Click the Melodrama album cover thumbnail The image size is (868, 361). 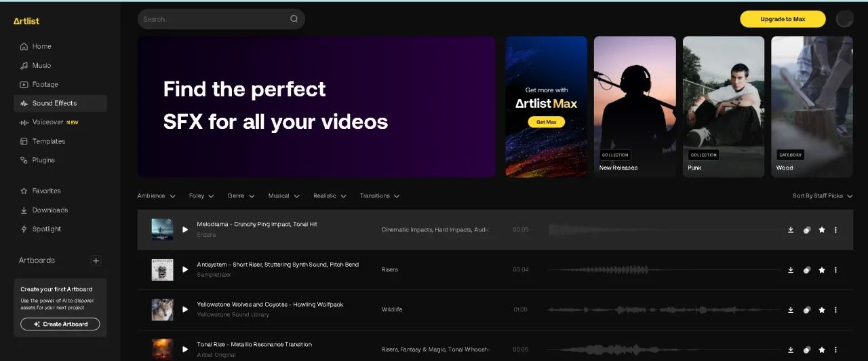pyautogui.click(x=162, y=229)
